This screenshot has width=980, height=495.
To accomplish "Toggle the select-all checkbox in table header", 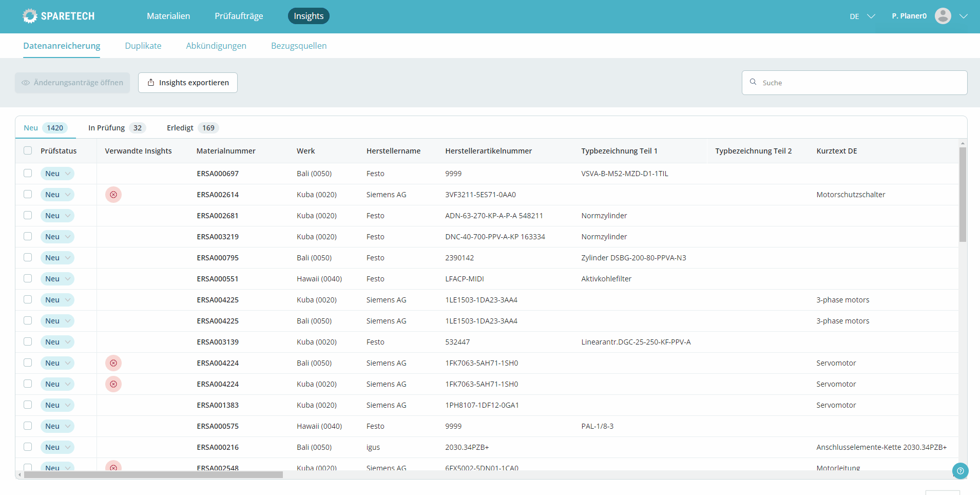I will [28, 150].
